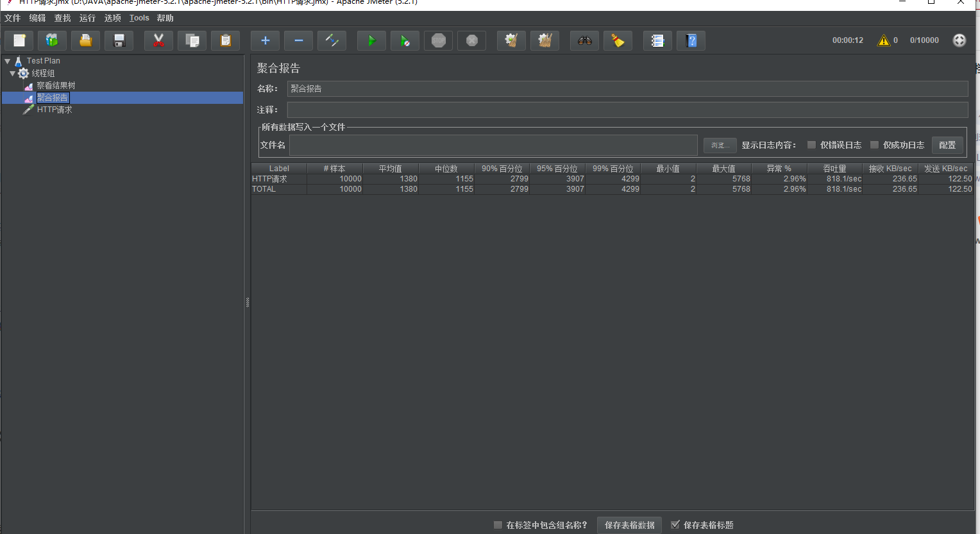Select HTTP请求 in the tree
Image resolution: width=980 pixels, height=534 pixels.
pos(55,110)
